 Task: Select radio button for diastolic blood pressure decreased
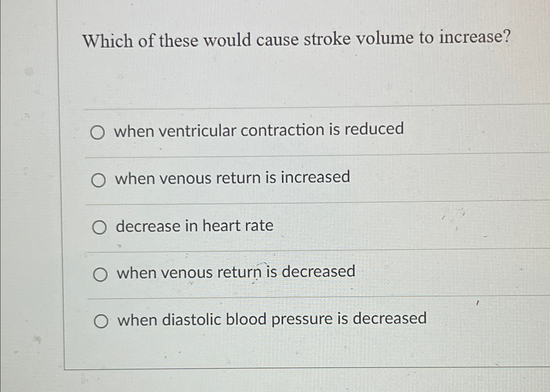point(102,320)
